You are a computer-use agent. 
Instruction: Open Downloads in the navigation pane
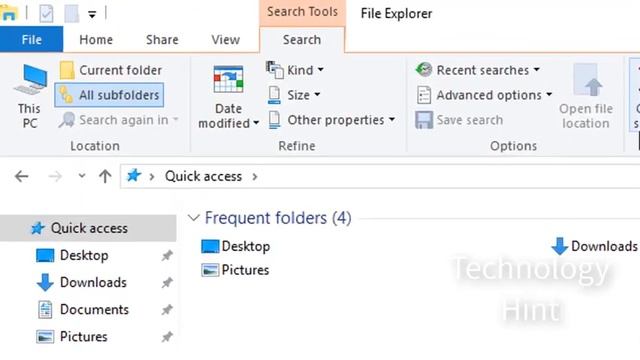point(93,282)
